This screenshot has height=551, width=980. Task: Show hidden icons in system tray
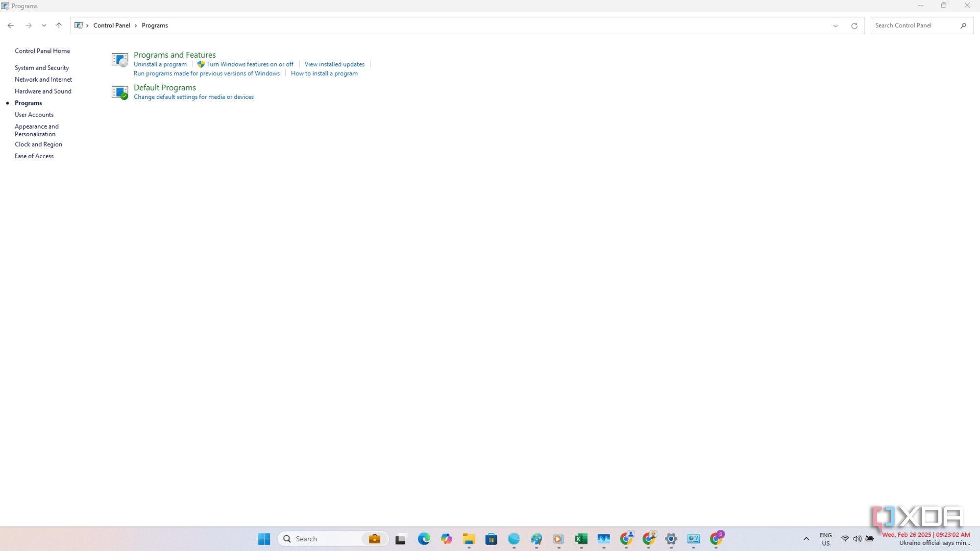[x=806, y=539]
